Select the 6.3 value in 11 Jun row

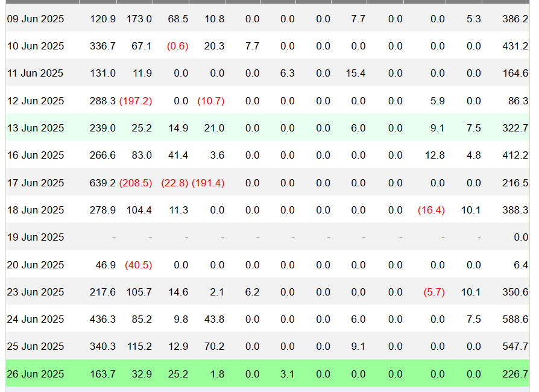pyautogui.click(x=288, y=73)
